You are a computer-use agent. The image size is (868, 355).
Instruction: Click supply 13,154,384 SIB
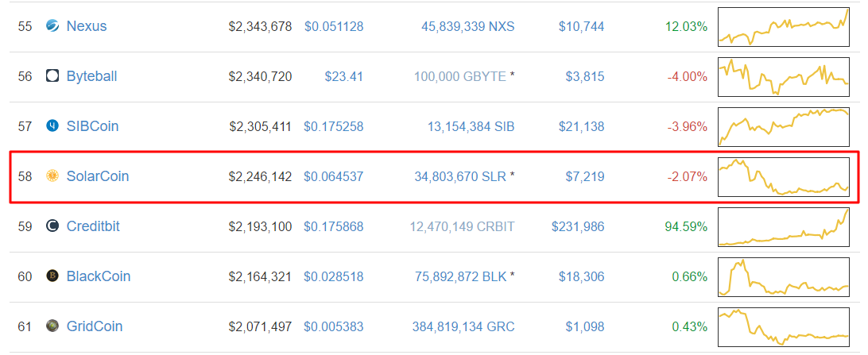coord(471,126)
